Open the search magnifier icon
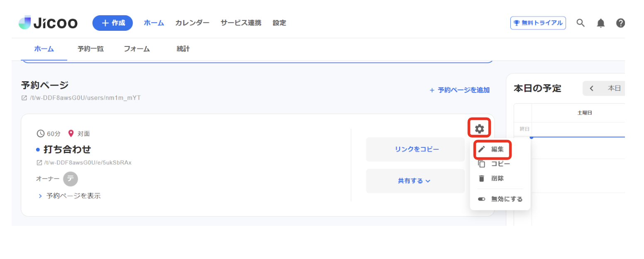Viewport: 644px width, 259px height. tap(581, 23)
